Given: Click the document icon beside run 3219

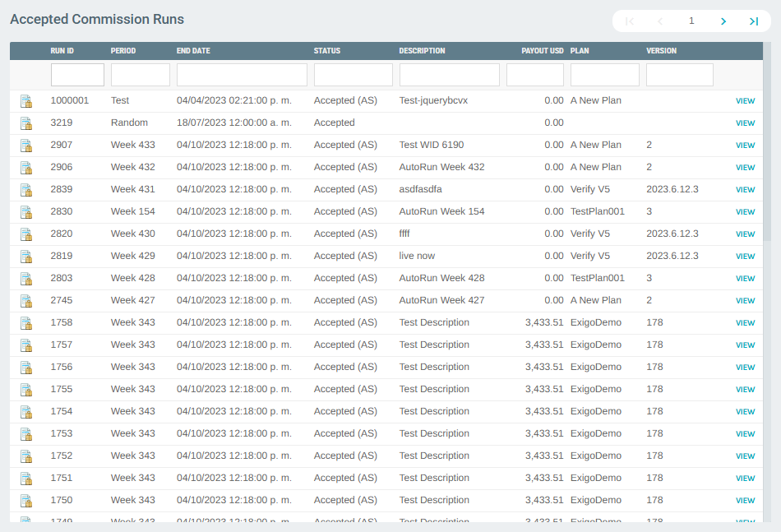Looking at the screenshot, I should pyautogui.click(x=27, y=123).
